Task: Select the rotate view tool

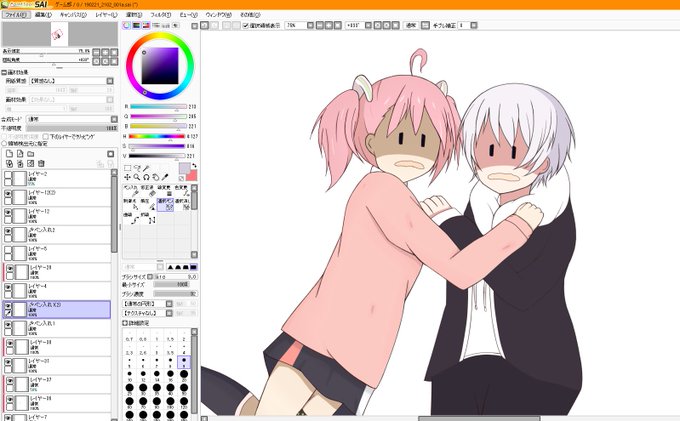Action: pyautogui.click(x=147, y=177)
